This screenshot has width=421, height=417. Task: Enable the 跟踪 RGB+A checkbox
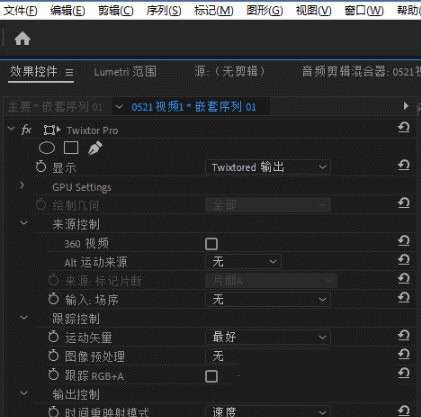coord(211,376)
